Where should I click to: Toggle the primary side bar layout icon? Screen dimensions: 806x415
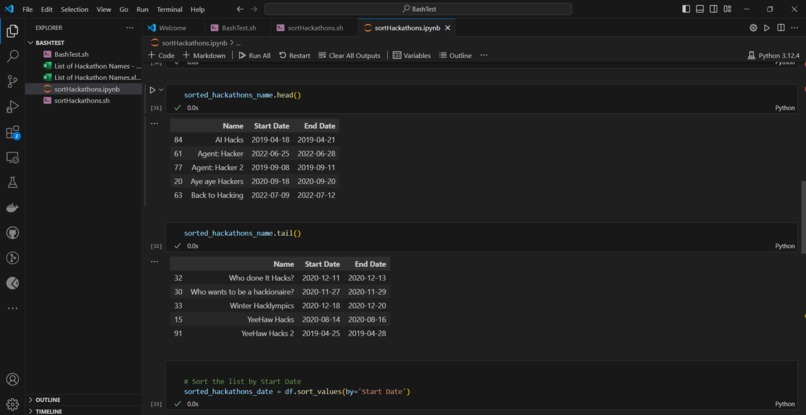click(686, 9)
